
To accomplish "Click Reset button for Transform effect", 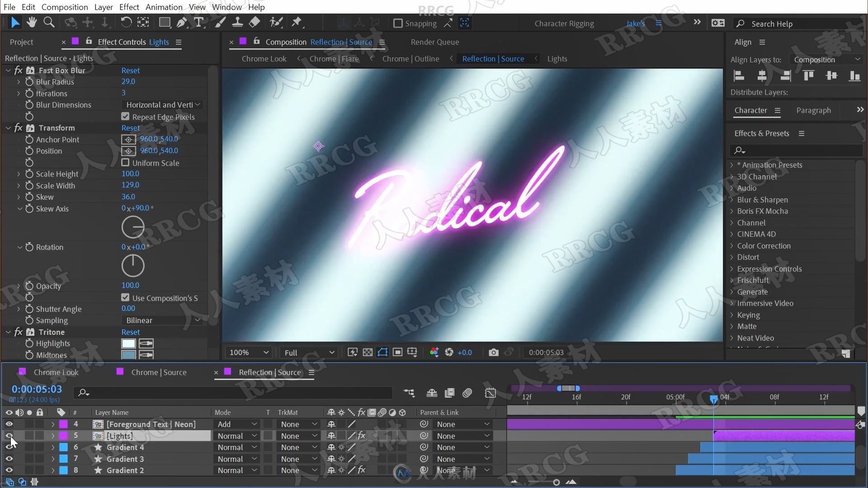I will pos(131,127).
